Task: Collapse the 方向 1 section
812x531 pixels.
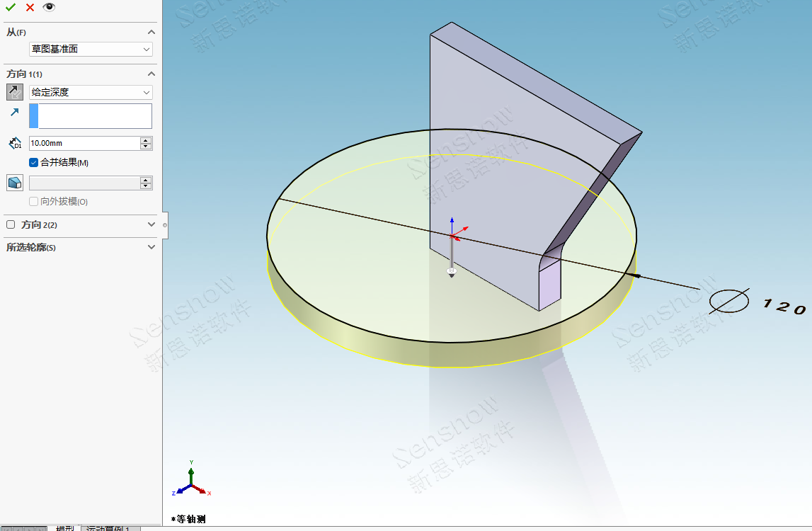Action: pyautogui.click(x=151, y=74)
